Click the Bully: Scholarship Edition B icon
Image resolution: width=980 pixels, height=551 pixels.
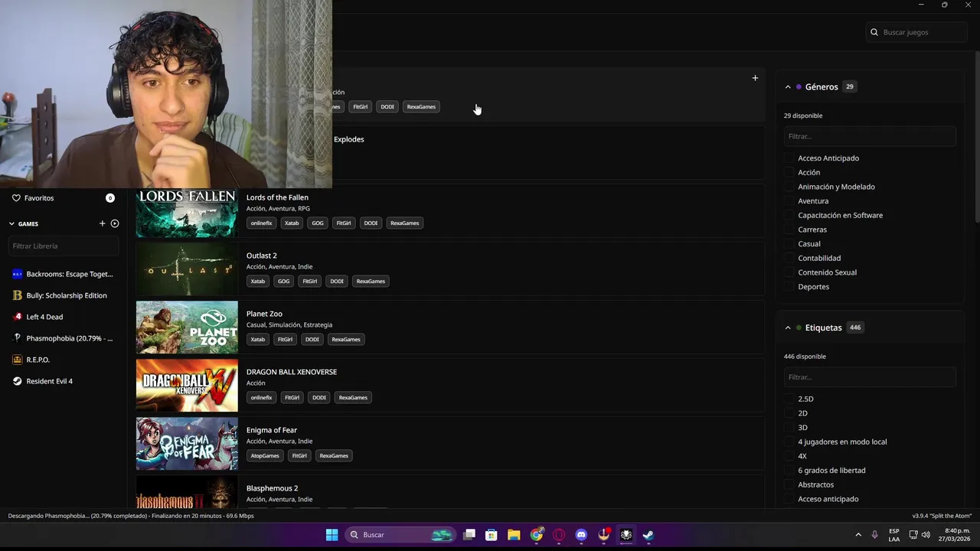tap(18, 295)
